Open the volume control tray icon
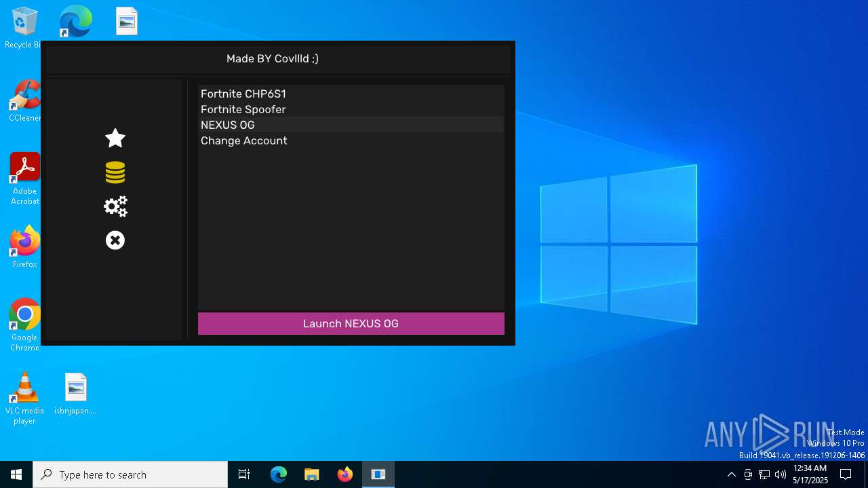 [781, 474]
